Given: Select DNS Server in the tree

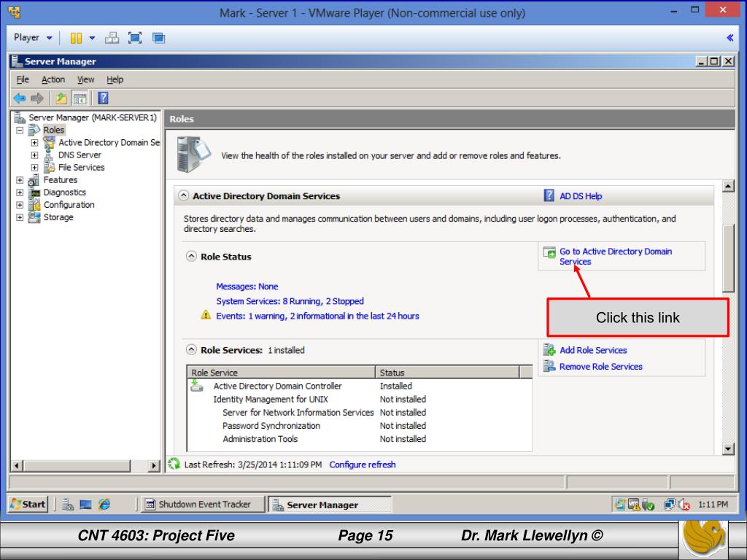Looking at the screenshot, I should click(x=80, y=155).
